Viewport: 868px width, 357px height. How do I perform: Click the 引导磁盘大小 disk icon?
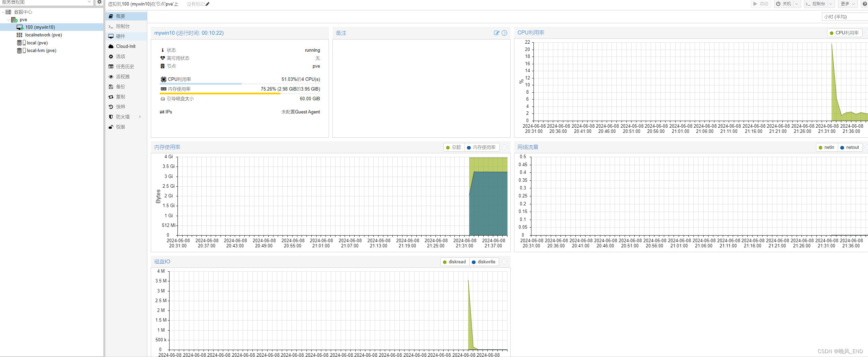pyautogui.click(x=163, y=99)
